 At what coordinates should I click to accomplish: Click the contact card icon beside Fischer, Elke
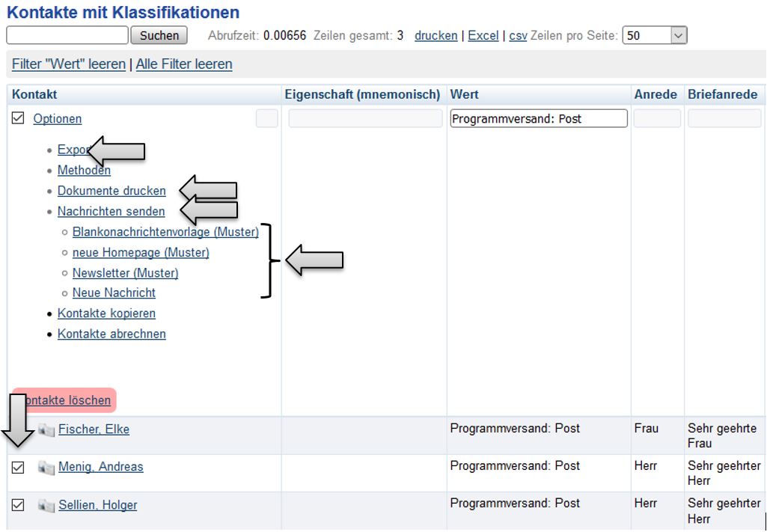point(46,429)
